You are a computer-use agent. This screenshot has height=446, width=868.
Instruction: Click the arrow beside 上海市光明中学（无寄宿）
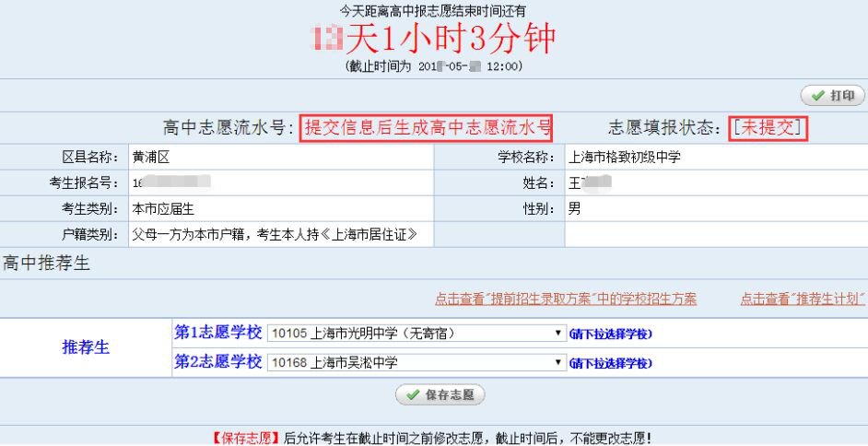(x=558, y=334)
